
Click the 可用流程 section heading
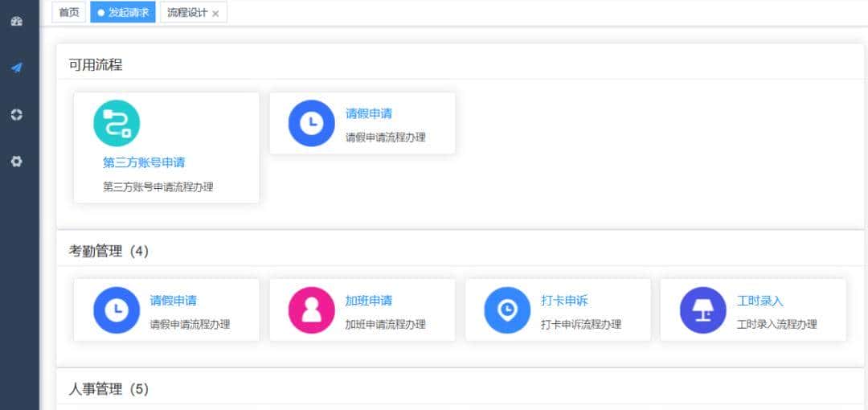pos(96,65)
